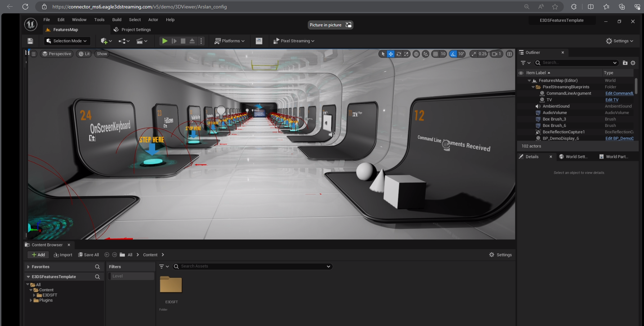Image resolution: width=644 pixels, height=326 pixels.
Task: Activate the Translate move tool
Action: point(391,54)
